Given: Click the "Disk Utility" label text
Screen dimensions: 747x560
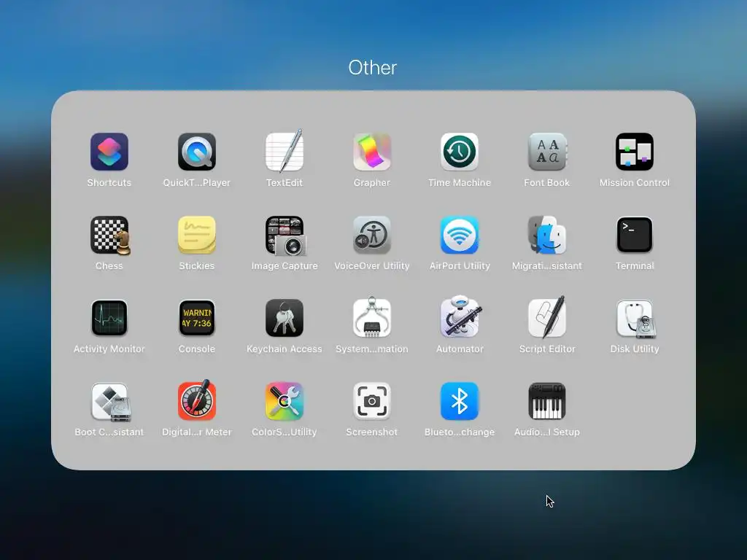Looking at the screenshot, I should [635, 349].
